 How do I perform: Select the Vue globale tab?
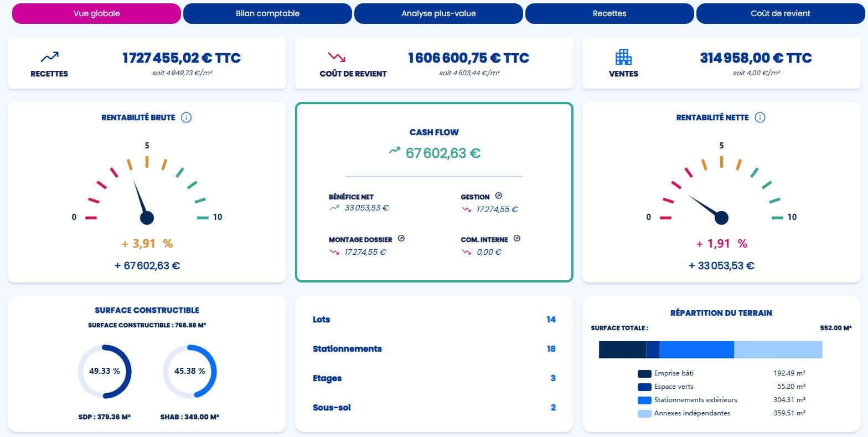pyautogui.click(x=96, y=13)
